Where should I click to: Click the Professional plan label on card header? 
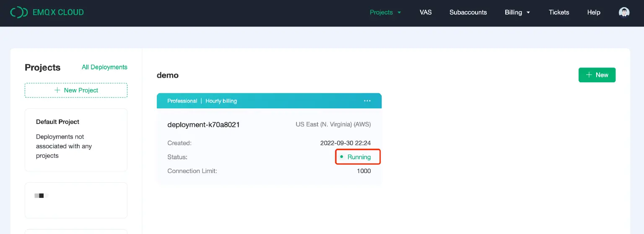182,101
